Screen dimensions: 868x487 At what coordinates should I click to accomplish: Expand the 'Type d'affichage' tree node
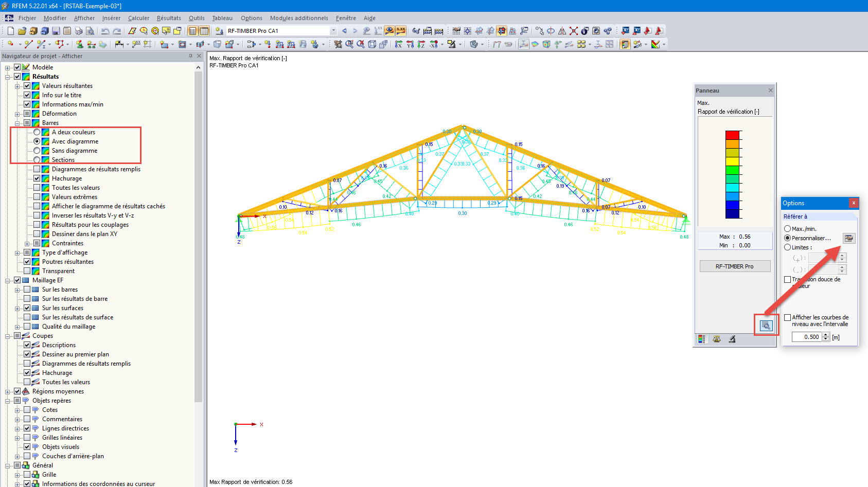(17, 252)
